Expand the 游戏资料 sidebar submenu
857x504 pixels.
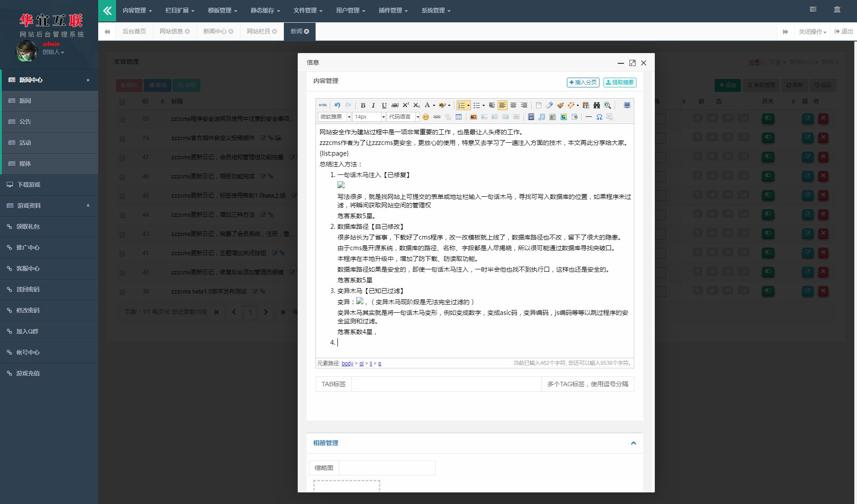[88, 206]
